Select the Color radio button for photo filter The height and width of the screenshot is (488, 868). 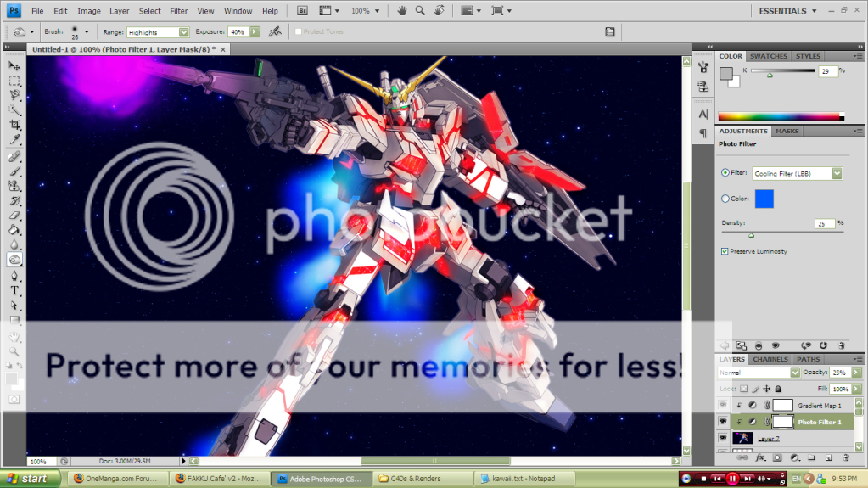725,199
